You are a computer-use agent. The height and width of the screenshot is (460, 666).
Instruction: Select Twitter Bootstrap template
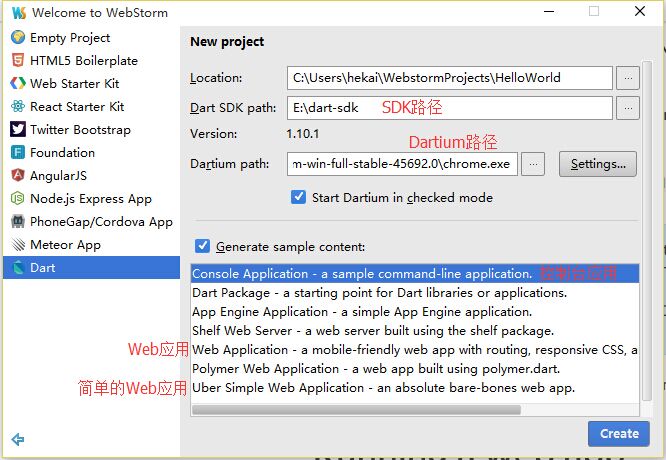[91, 129]
